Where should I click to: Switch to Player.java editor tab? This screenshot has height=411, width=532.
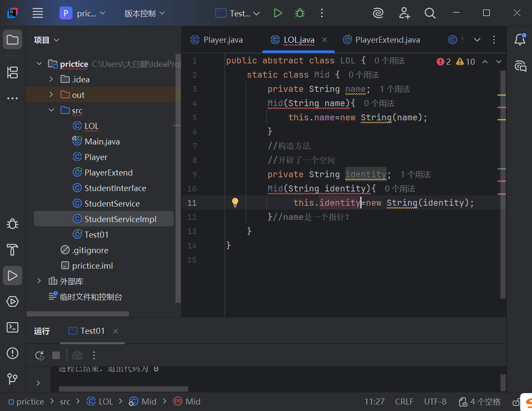click(217, 40)
